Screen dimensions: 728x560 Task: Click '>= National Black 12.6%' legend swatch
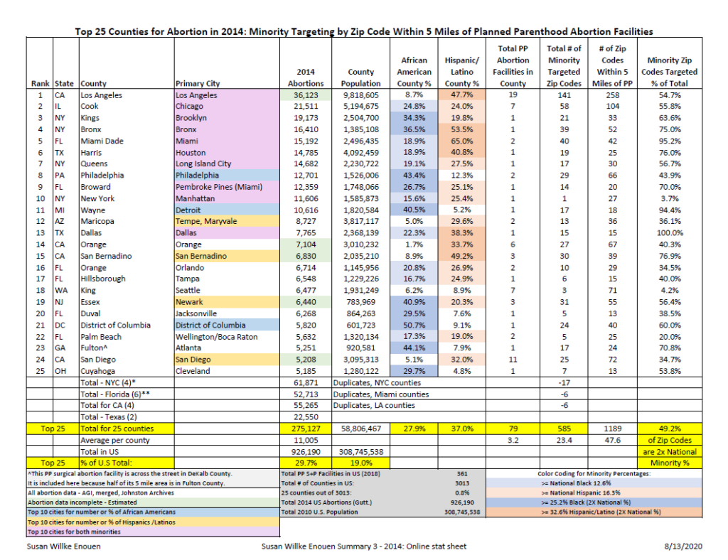click(594, 483)
